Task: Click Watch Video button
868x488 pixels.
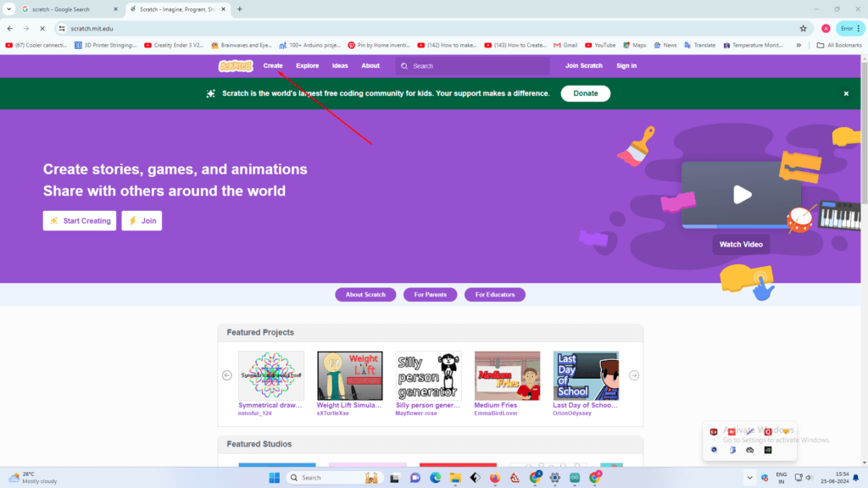Action: click(741, 244)
